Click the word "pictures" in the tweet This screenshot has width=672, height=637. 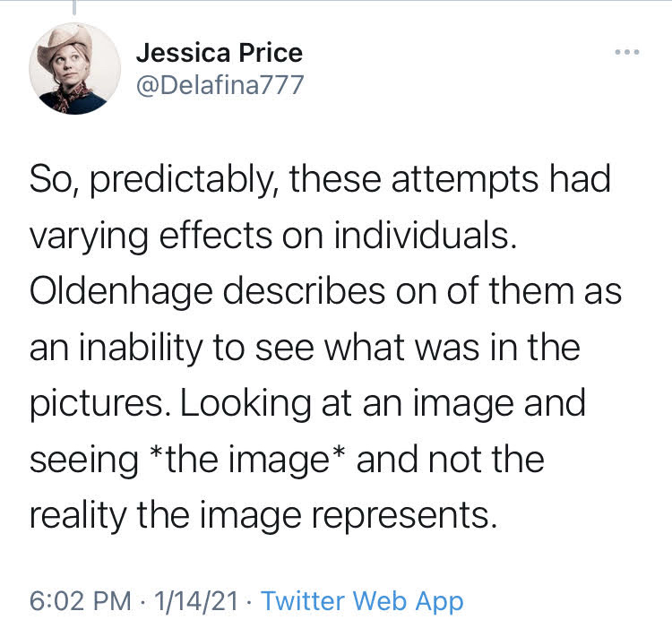[x=99, y=404]
